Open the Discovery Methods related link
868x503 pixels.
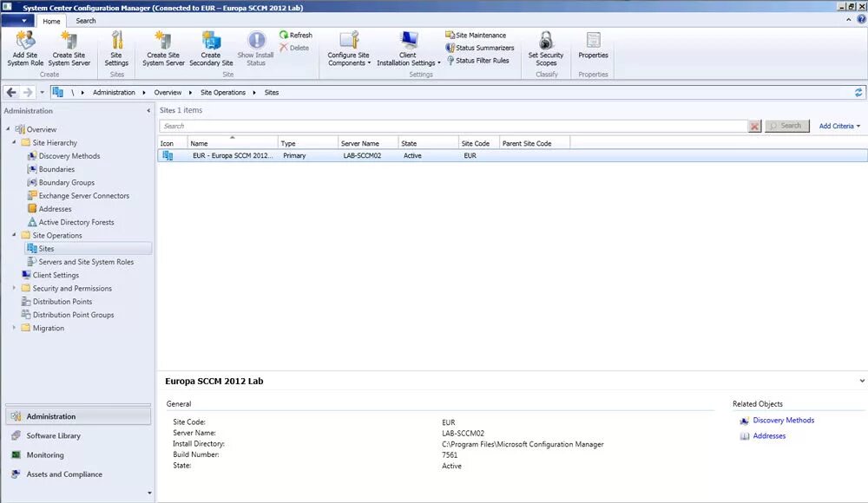tap(783, 421)
